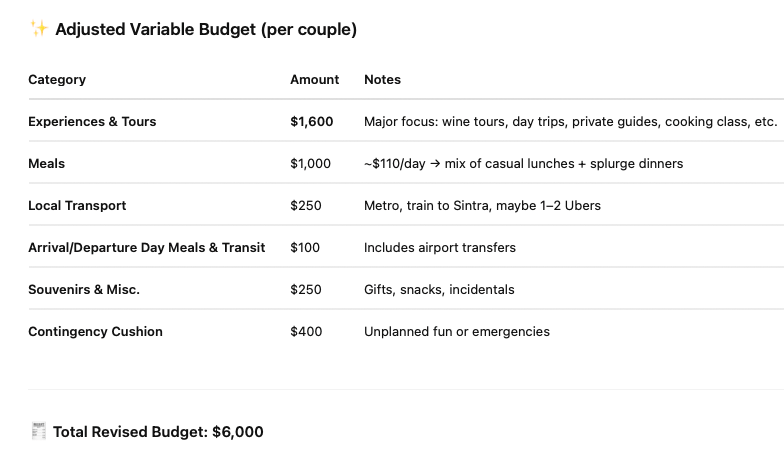This screenshot has width=784, height=459.
Task: Click the sparkles emoji beside Adjusted Variable Budget
Action: [x=39, y=30]
